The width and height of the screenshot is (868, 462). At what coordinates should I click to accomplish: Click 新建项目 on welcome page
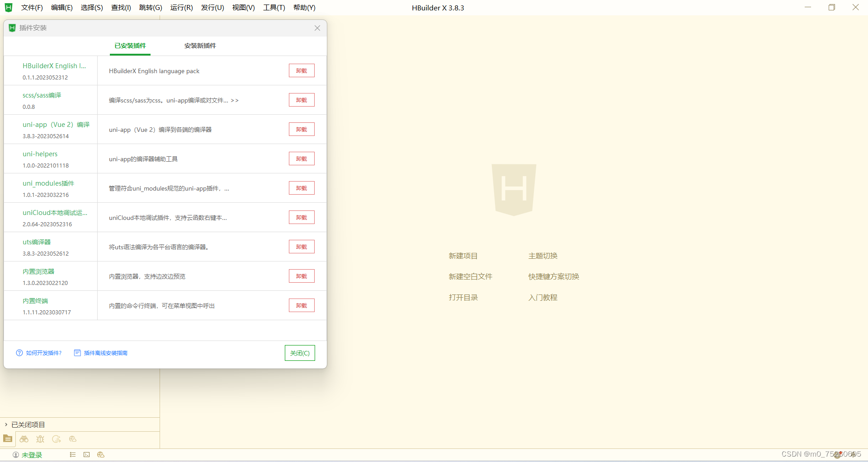pos(463,256)
